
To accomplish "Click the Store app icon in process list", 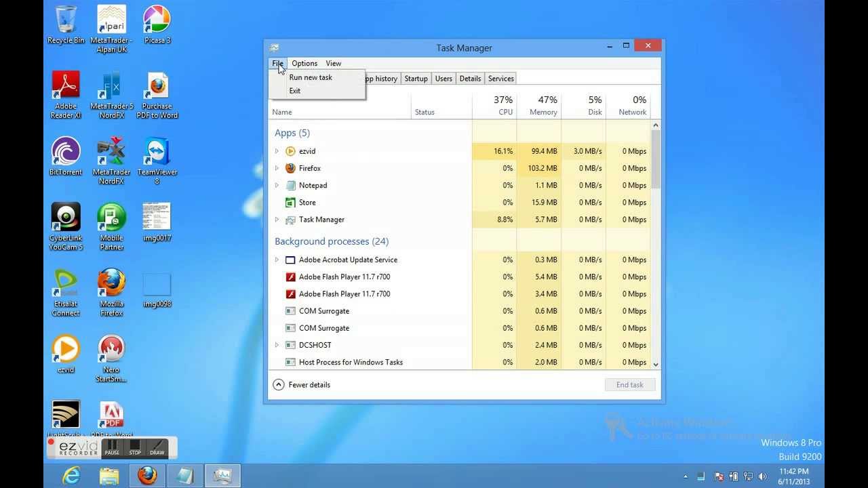I will [x=290, y=202].
